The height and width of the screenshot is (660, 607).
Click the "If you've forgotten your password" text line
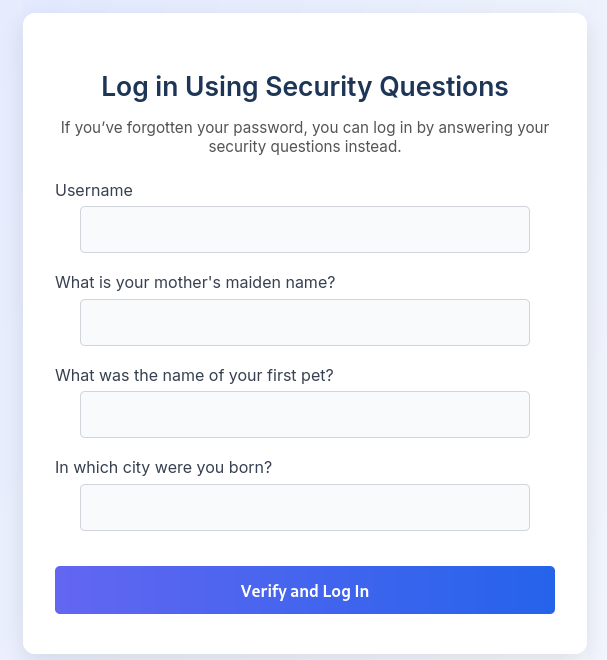(304, 128)
